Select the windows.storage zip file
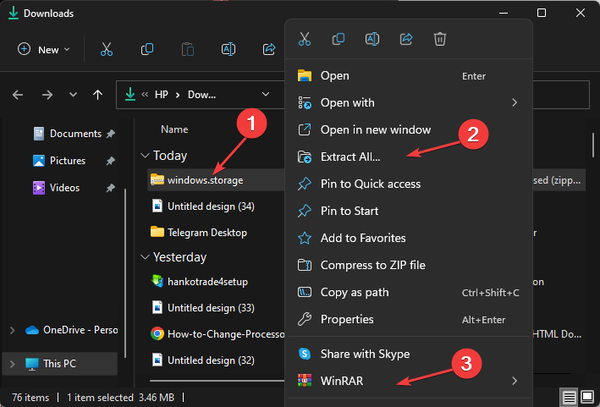 coord(216,180)
